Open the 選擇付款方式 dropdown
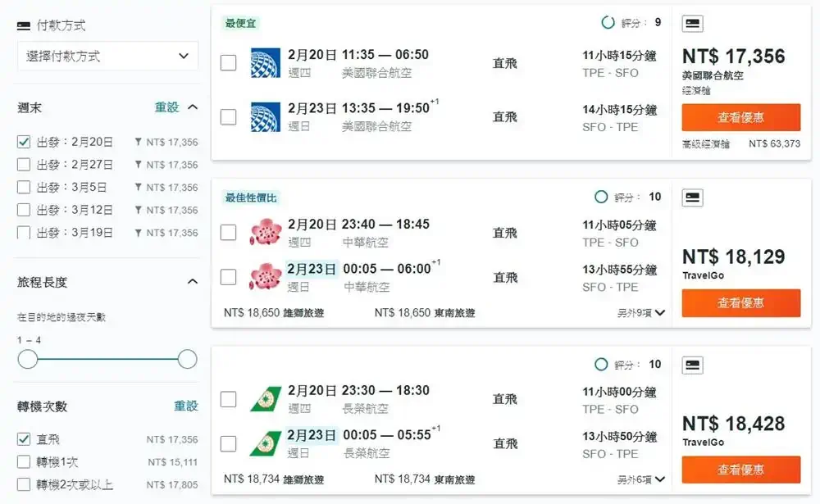Screen dimensions: 820x504 coord(107,56)
